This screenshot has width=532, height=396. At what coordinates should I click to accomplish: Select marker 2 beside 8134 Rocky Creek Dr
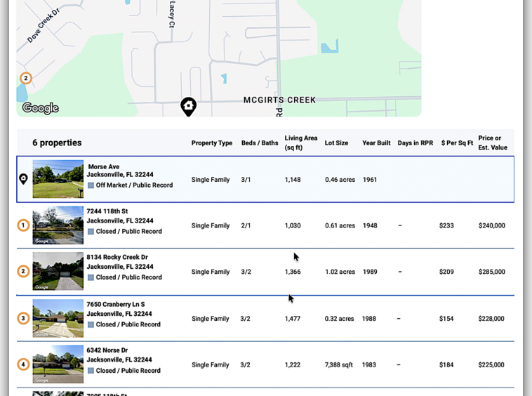pos(23,272)
